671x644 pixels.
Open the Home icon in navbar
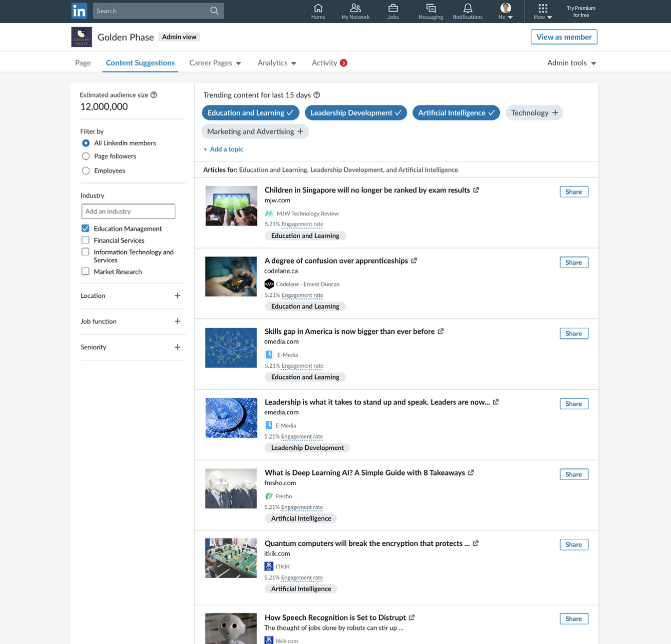(x=318, y=8)
